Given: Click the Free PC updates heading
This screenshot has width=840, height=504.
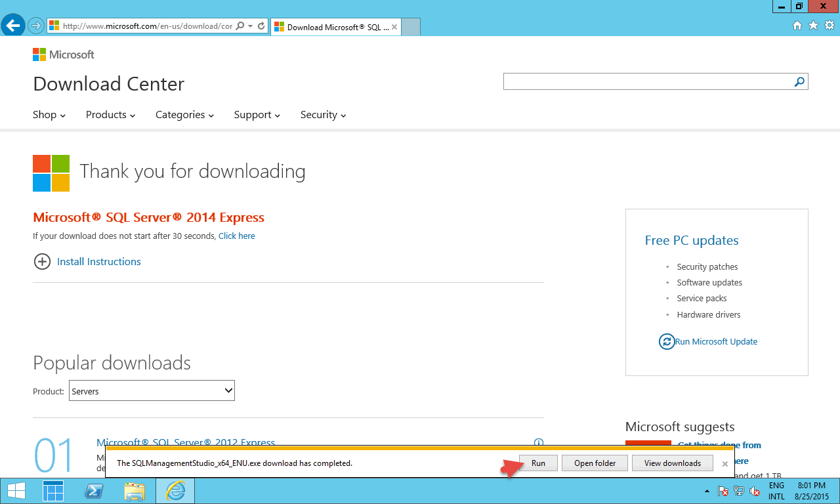Looking at the screenshot, I should pos(692,240).
